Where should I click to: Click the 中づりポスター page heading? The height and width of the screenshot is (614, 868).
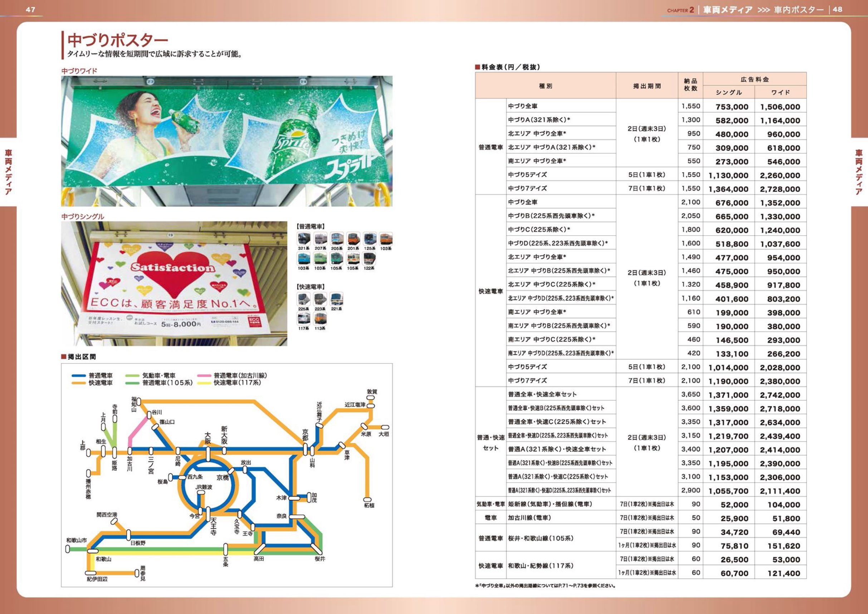(118, 40)
